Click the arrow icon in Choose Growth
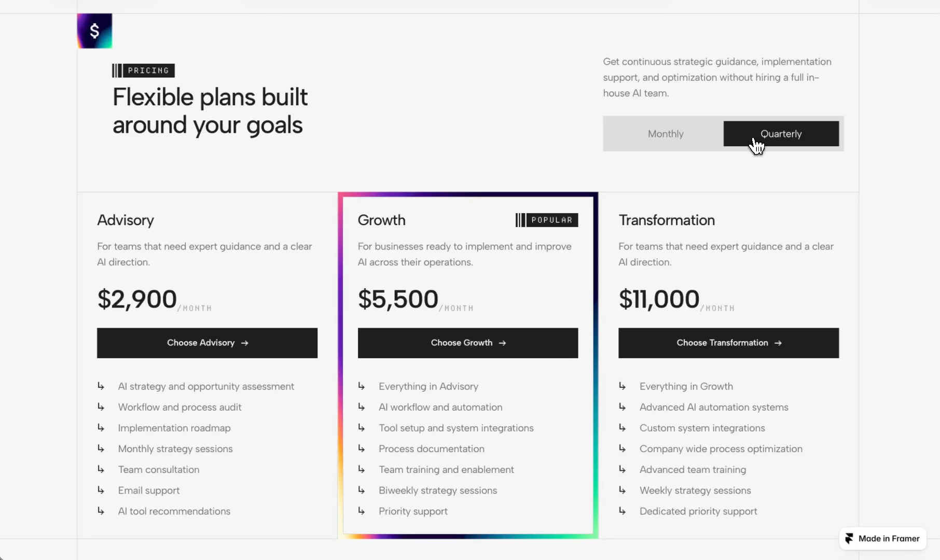The width and height of the screenshot is (940, 560). coord(502,343)
